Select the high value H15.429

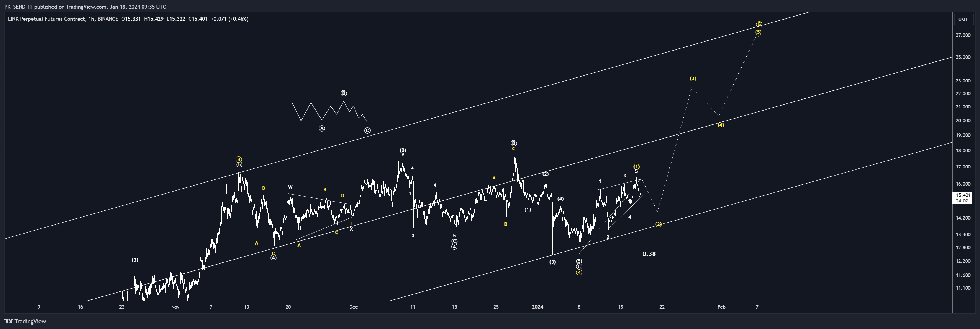pos(154,19)
